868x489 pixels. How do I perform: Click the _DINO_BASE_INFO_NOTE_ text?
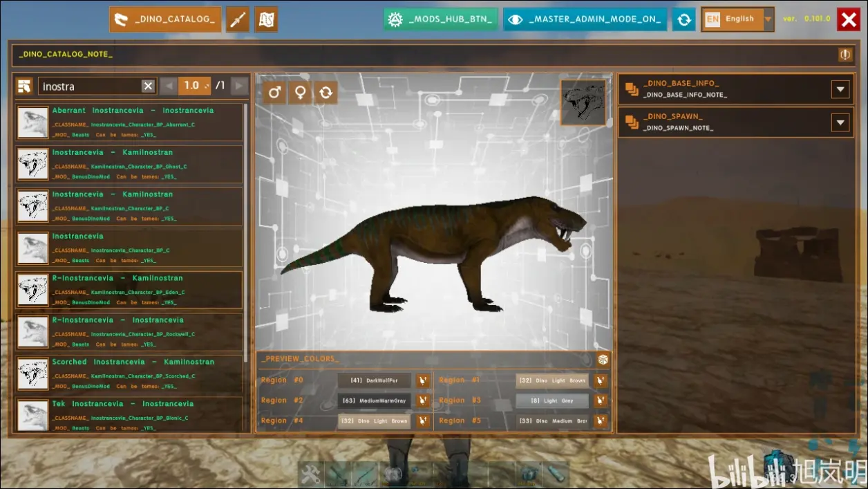tap(685, 95)
